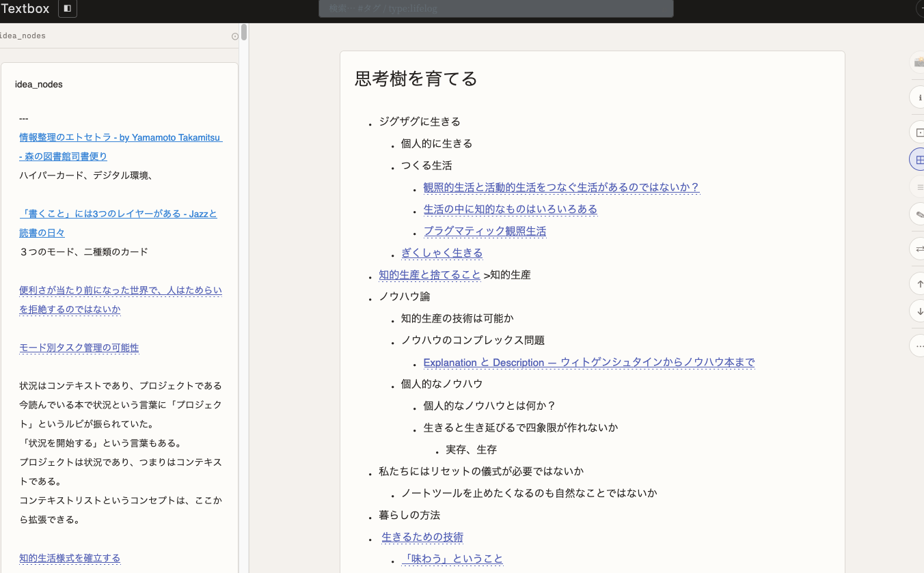The width and height of the screenshot is (924, 573).
Task: Open link 便利さが当たり前になった世界で
Action: [120, 300]
